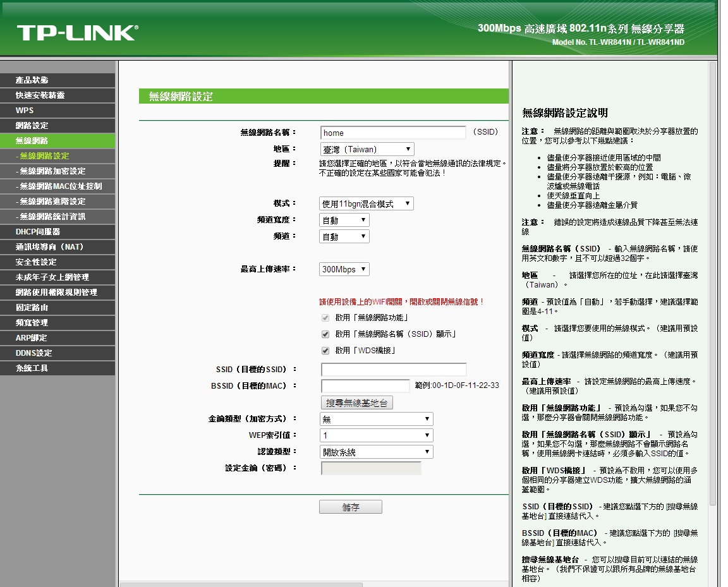728x587 pixels.
Task: Click the 搜尋無線基地台 button
Action: (x=357, y=402)
